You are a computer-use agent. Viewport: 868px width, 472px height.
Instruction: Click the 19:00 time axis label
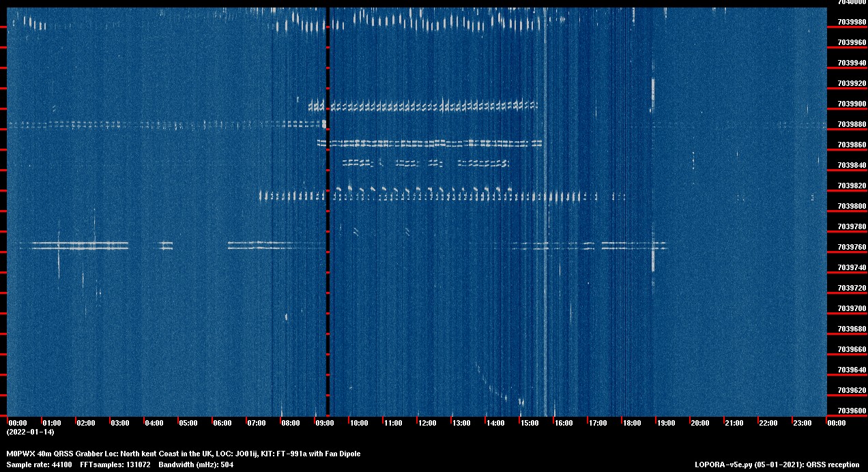coord(666,423)
